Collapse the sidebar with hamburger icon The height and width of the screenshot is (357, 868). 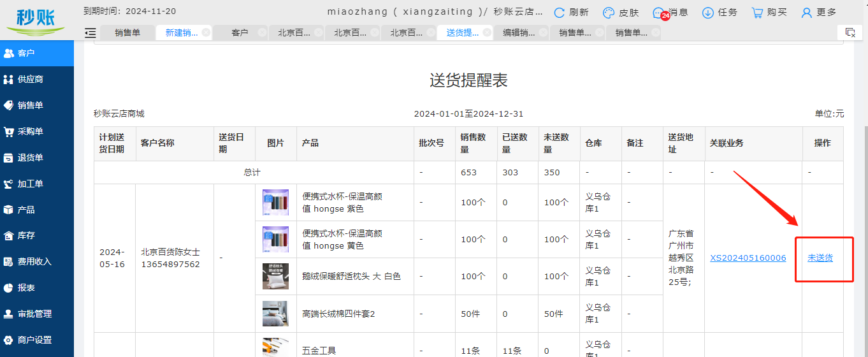coord(90,33)
